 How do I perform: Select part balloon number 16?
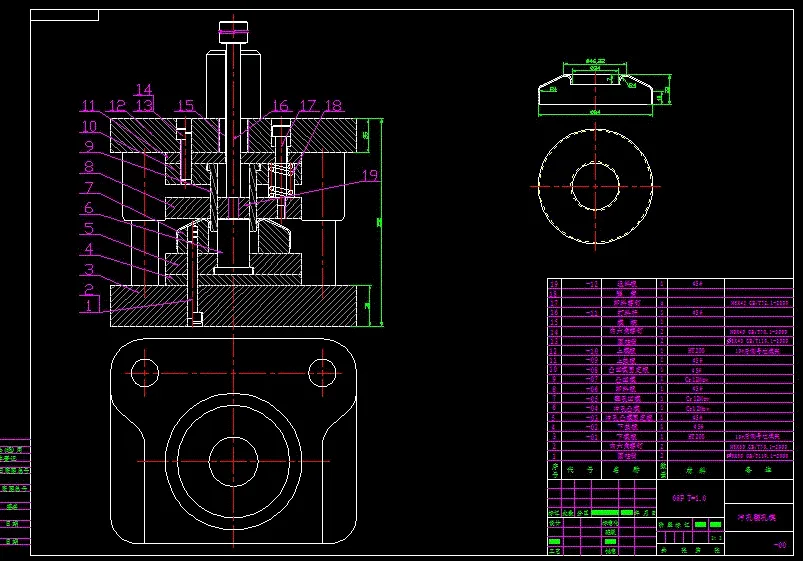tap(280, 106)
